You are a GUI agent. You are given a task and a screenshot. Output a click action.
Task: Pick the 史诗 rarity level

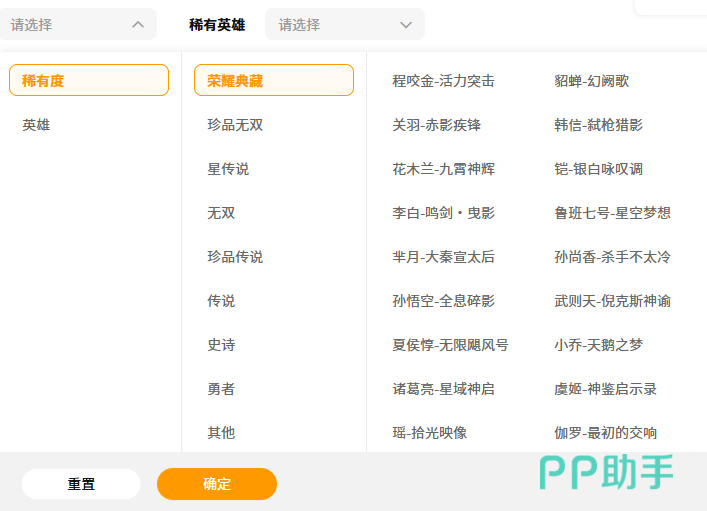[221, 345]
